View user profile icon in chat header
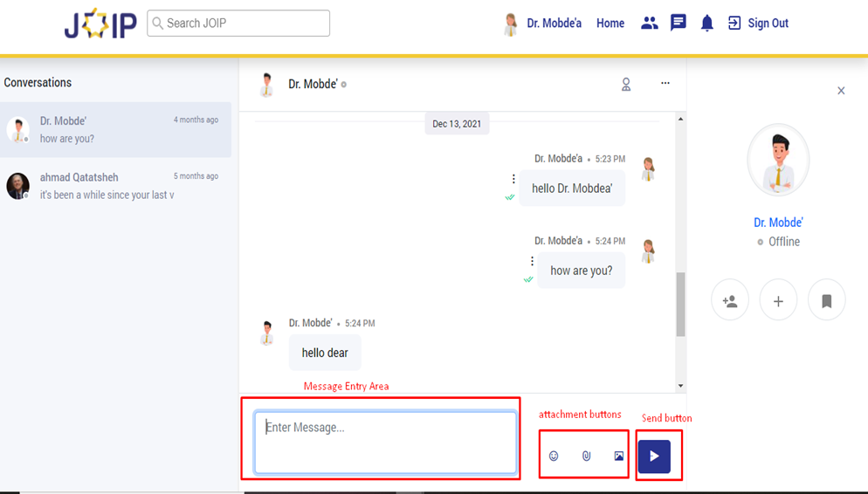The height and width of the screenshot is (494, 868). coord(626,85)
